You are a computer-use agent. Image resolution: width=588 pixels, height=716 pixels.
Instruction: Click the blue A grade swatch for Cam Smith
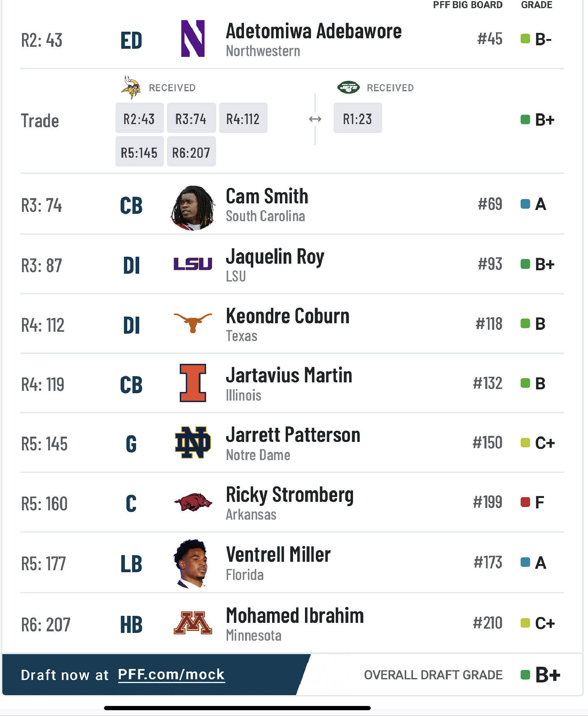point(525,204)
